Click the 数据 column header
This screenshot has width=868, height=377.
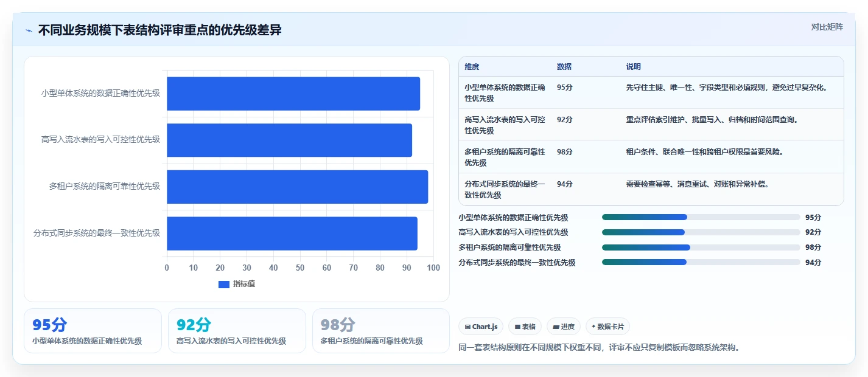[564, 67]
